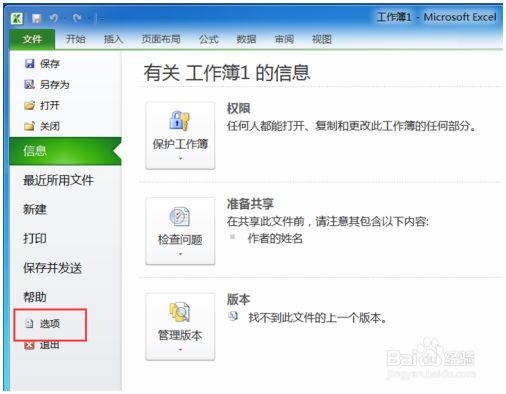Select 关闭 (Close) with folder icon

coord(42,126)
